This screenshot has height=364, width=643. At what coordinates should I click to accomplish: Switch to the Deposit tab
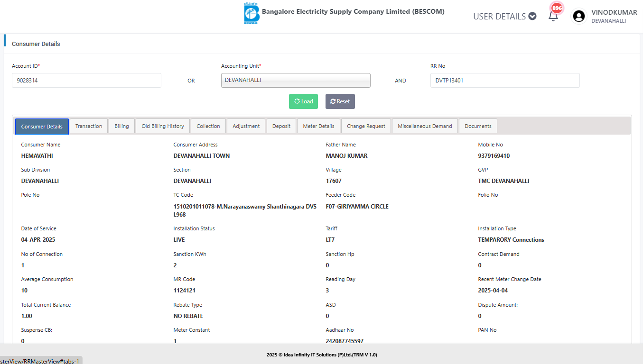281,126
